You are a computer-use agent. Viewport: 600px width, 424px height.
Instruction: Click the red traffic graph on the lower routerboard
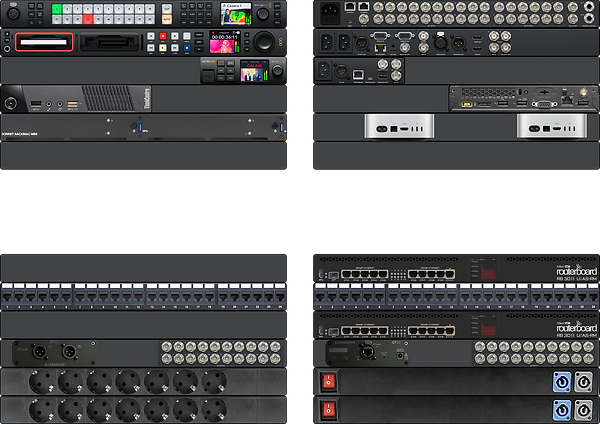pyautogui.click(x=488, y=329)
